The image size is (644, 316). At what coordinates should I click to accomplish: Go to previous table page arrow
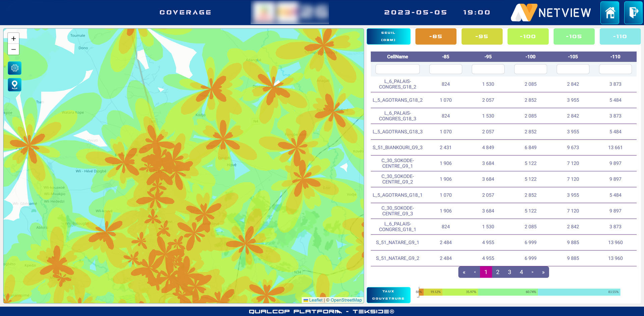(x=475, y=272)
